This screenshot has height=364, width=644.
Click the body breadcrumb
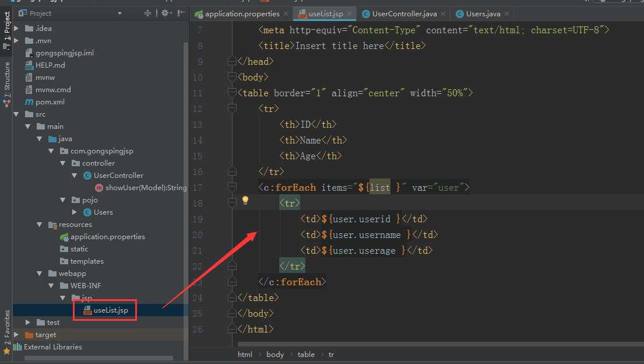click(x=275, y=355)
